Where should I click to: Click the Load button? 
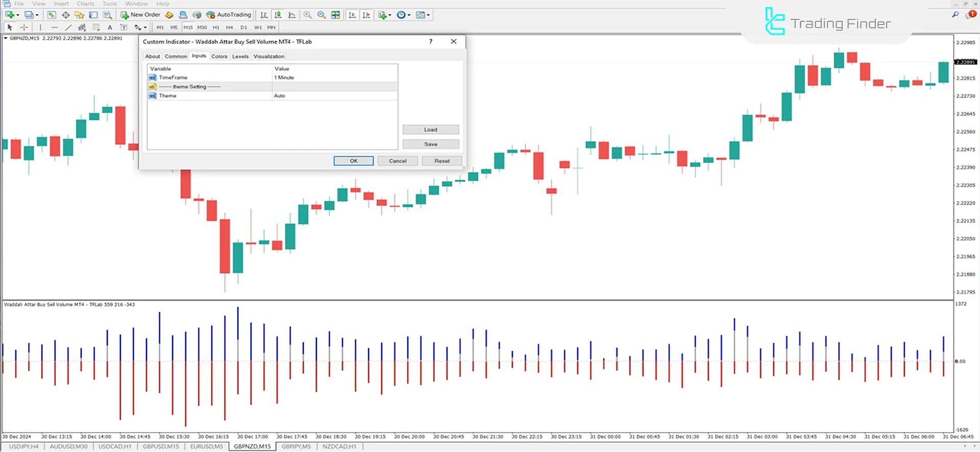(x=431, y=130)
